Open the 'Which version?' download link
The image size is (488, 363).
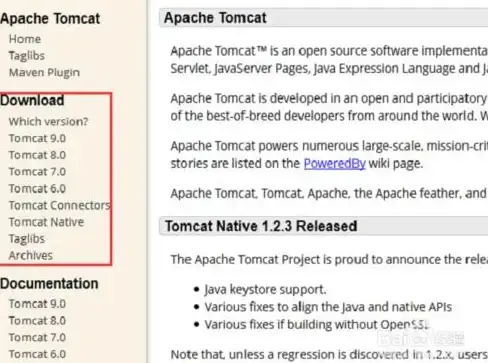click(48, 122)
